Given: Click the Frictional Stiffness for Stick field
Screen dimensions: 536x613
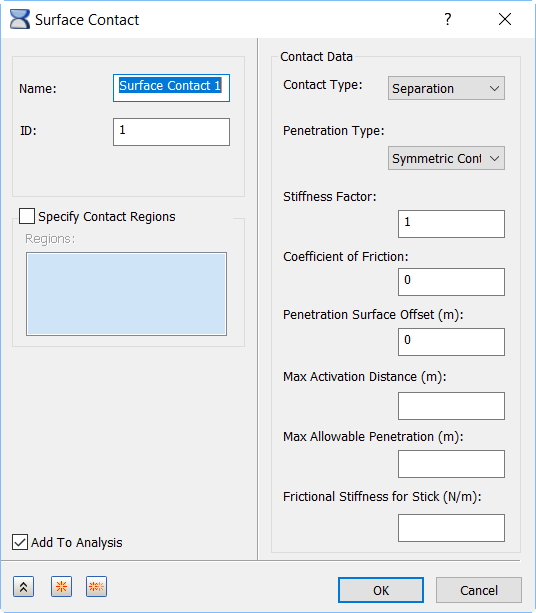Looking at the screenshot, I should (451, 528).
